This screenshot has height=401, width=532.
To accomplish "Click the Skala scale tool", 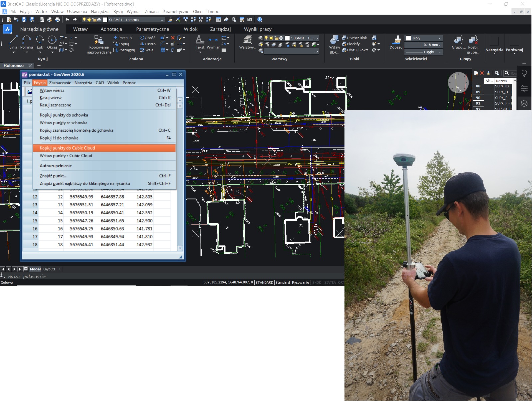I will click(146, 50).
